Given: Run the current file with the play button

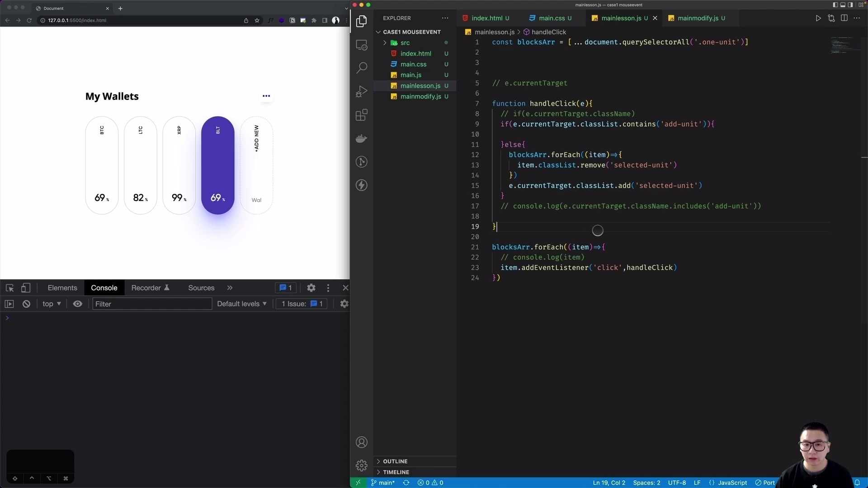Looking at the screenshot, I should tap(818, 19).
